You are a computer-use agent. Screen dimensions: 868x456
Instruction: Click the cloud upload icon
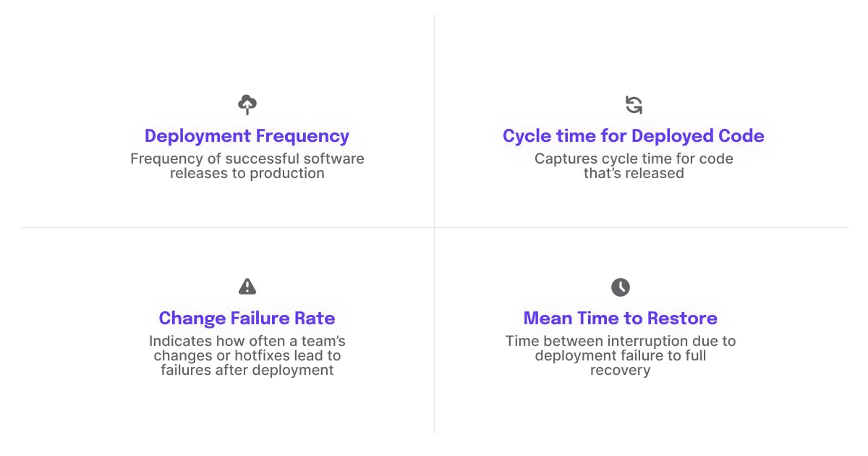tap(247, 105)
